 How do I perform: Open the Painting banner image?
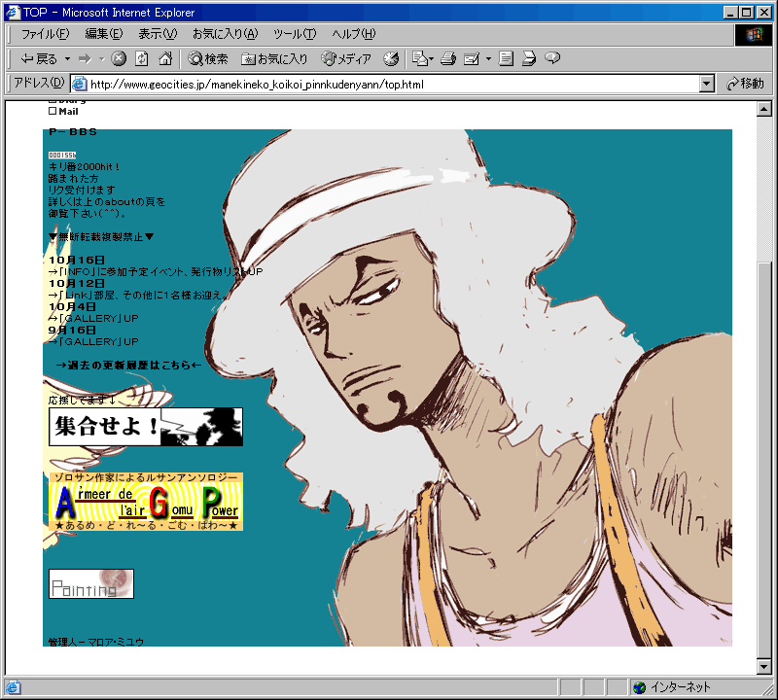coord(91,584)
